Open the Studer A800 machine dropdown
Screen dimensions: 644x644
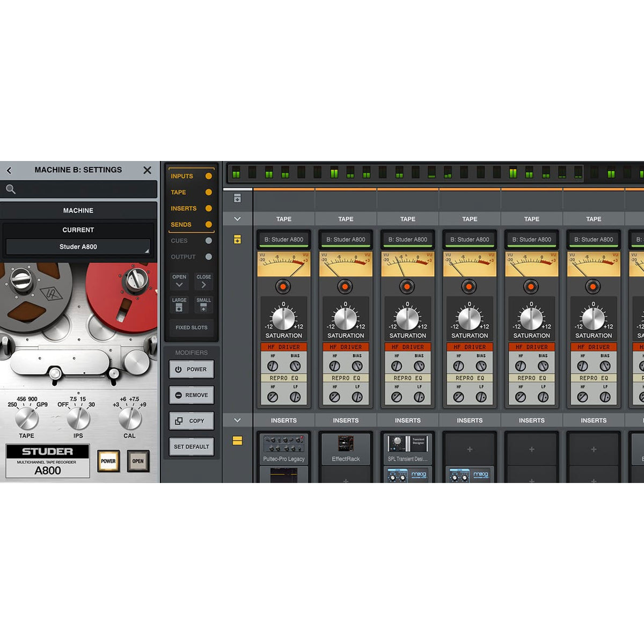pyautogui.click(x=78, y=247)
